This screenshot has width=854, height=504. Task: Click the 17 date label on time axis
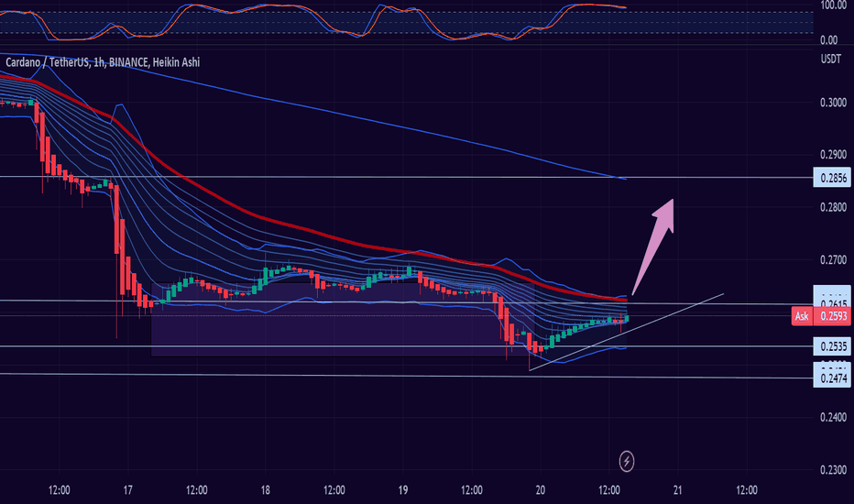click(x=127, y=490)
